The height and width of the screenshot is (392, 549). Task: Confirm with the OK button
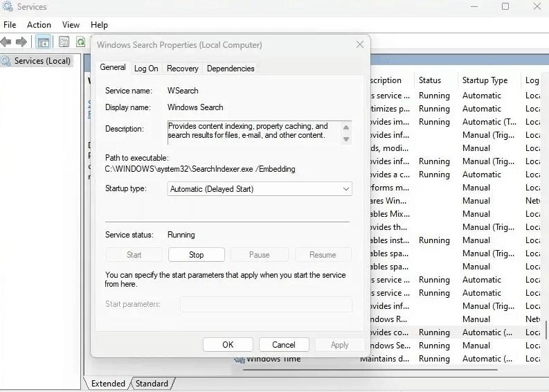[x=228, y=344]
